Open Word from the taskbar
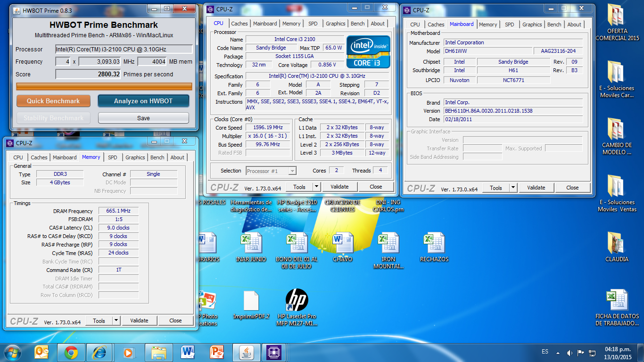The height and width of the screenshot is (362, 644). click(x=187, y=352)
